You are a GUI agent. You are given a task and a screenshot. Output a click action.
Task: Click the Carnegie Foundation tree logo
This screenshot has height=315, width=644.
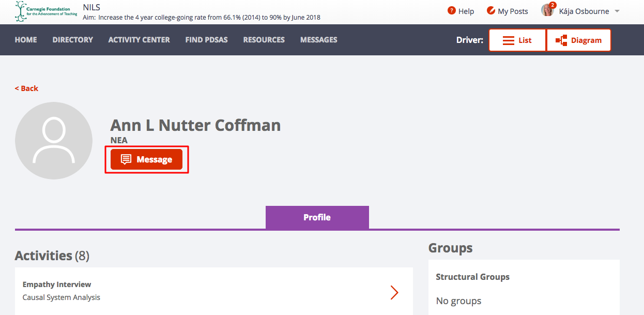(x=47, y=11)
